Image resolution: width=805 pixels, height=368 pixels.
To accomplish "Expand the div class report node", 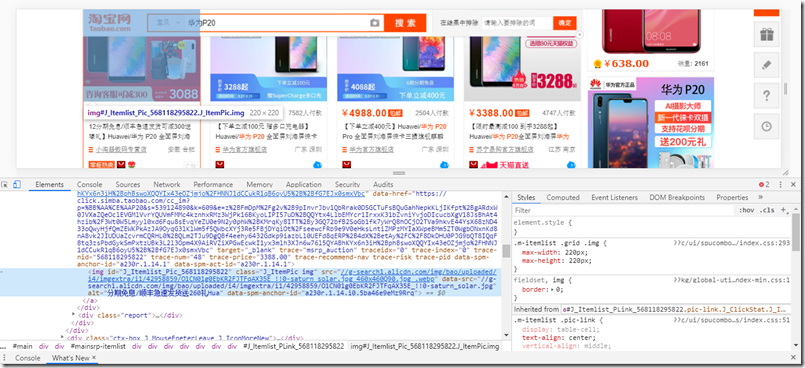I will tap(73, 313).
